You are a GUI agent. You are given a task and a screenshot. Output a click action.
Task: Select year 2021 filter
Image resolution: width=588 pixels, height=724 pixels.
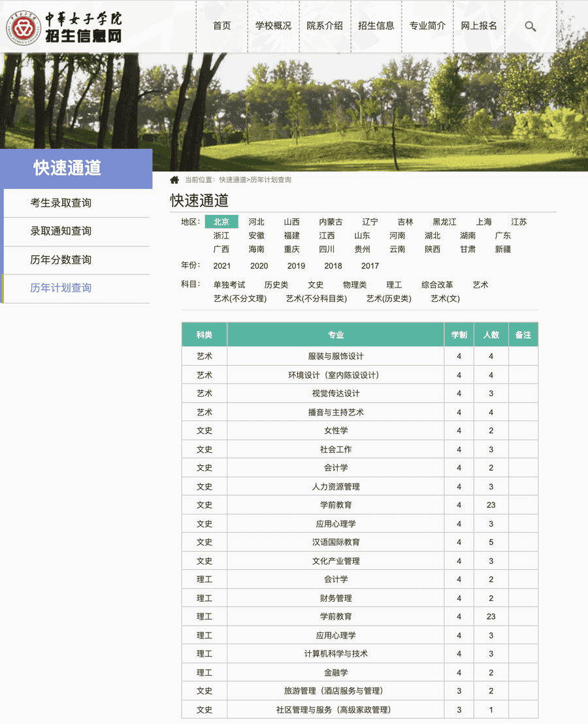[x=222, y=266]
